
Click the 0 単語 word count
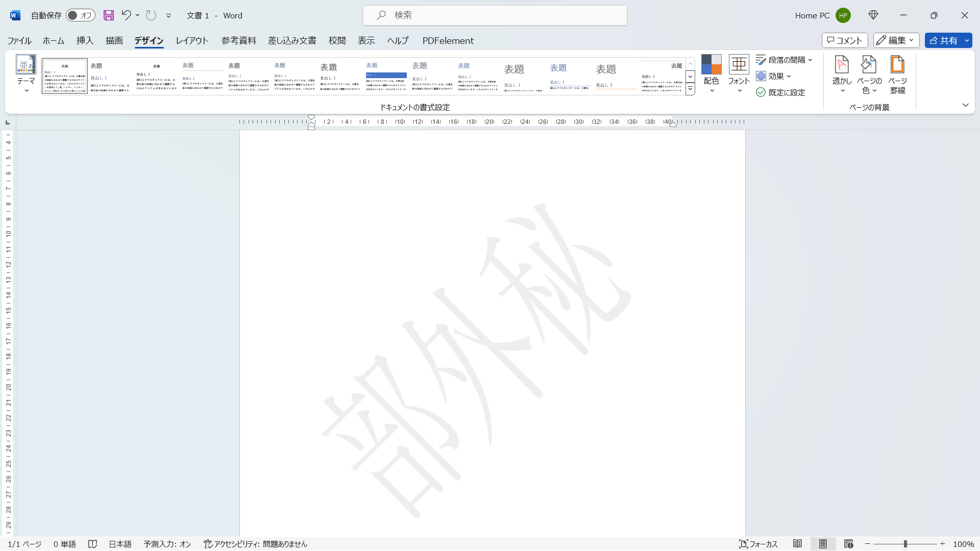[65, 544]
